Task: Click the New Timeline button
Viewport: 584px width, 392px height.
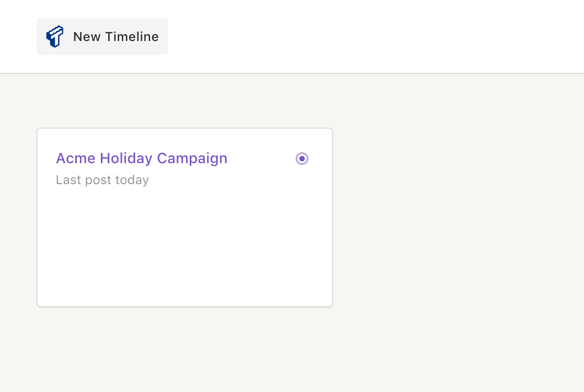Action: (x=102, y=36)
